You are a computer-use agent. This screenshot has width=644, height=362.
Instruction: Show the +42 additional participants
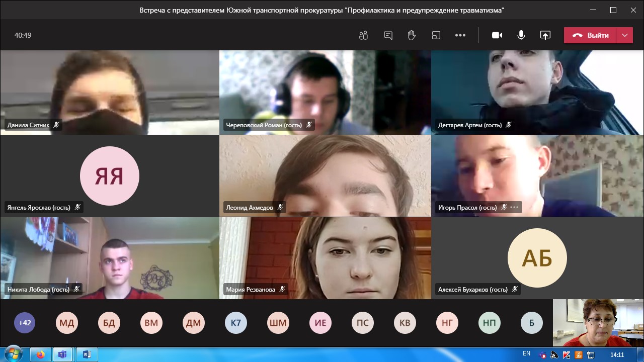tap(25, 323)
